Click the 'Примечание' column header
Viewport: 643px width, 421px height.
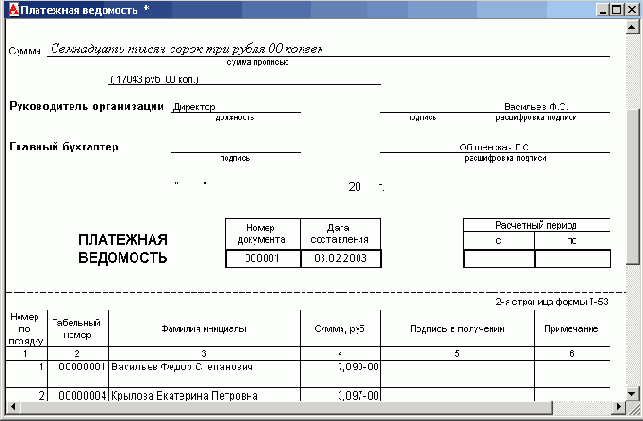[571, 328]
